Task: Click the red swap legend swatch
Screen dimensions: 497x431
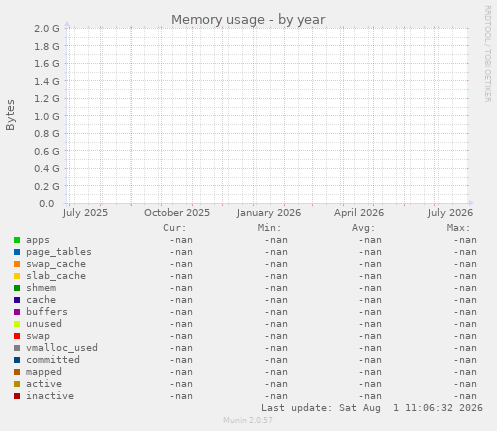Action: [17, 336]
